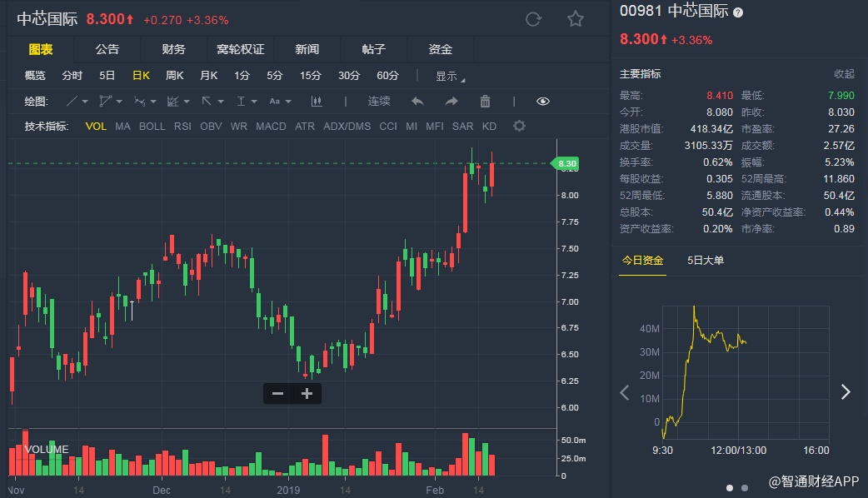Expand the polyline tool dropdown arrow

[119, 102]
